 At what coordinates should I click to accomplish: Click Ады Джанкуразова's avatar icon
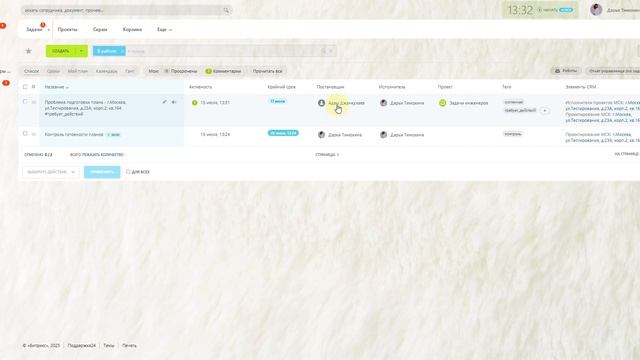coord(322,103)
